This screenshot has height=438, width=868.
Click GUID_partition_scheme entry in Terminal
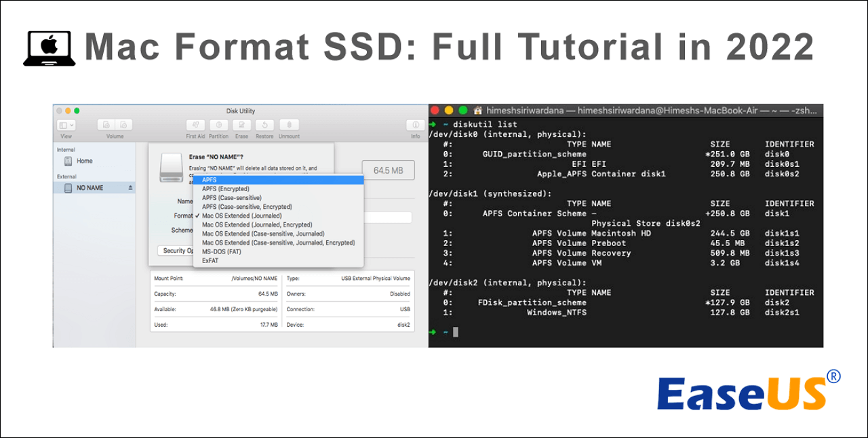tap(534, 154)
